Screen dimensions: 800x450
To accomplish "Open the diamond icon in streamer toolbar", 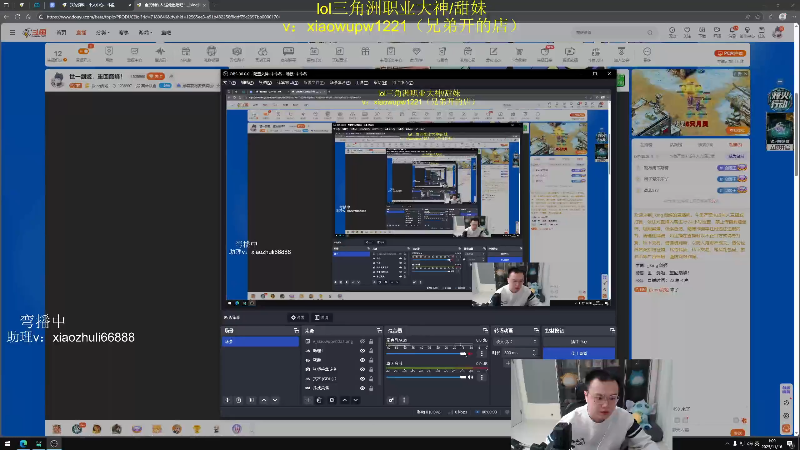I will coord(416,52).
